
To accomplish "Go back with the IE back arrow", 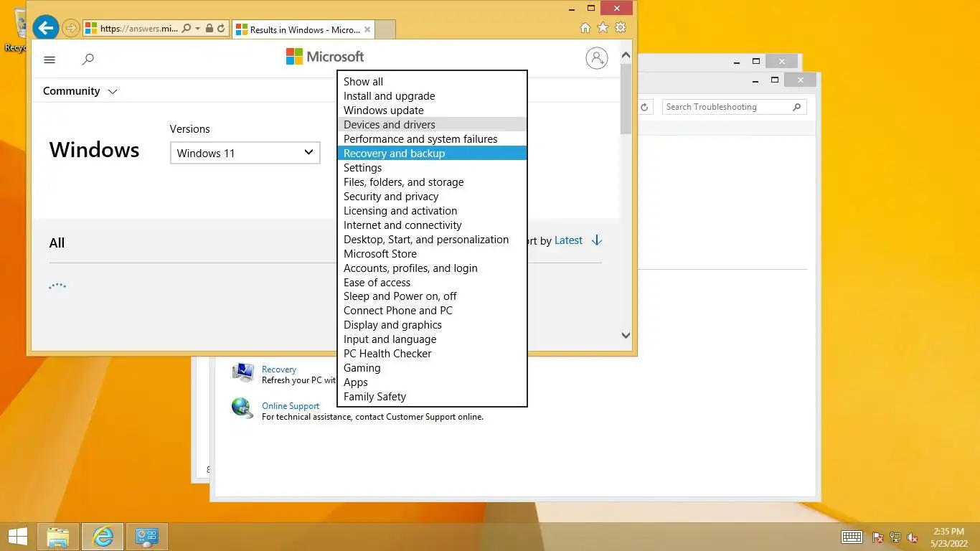I will pyautogui.click(x=46, y=28).
